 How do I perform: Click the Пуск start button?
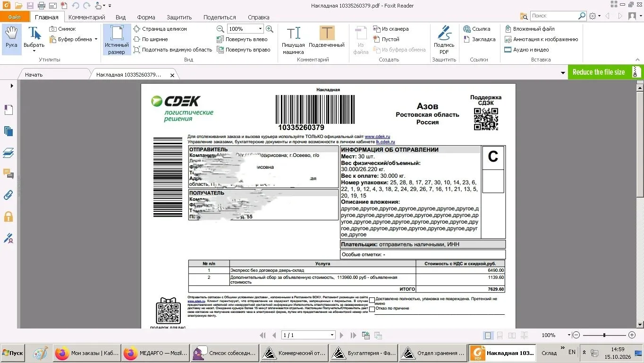click(13, 353)
